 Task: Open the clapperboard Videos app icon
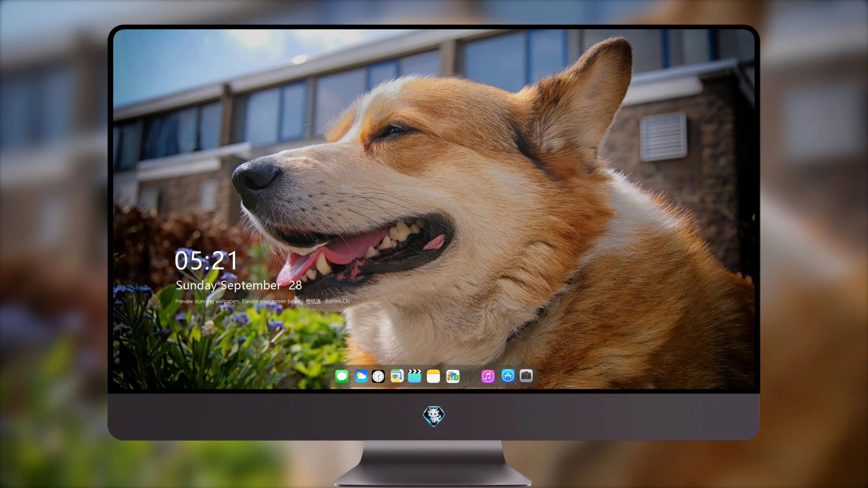coord(415,376)
